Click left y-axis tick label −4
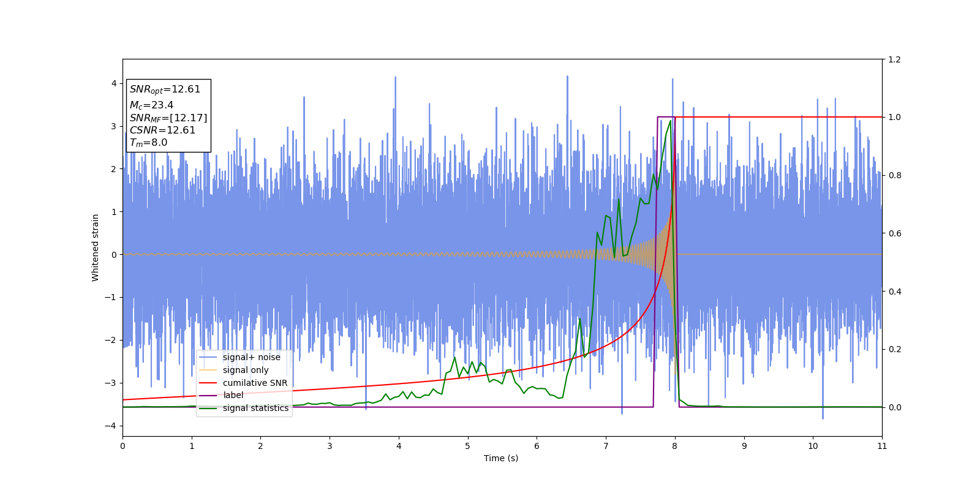Screen dimensions: 980x490 (111, 426)
